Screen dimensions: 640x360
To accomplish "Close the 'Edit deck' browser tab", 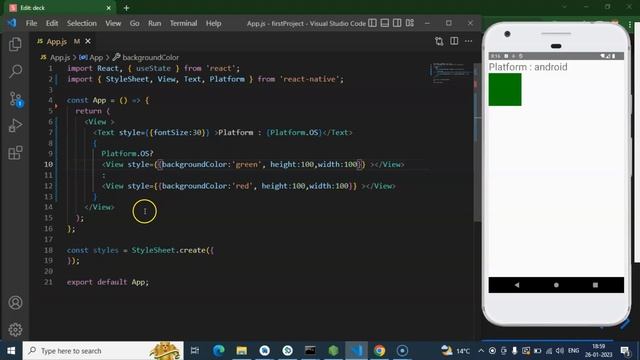I will click(109, 8).
